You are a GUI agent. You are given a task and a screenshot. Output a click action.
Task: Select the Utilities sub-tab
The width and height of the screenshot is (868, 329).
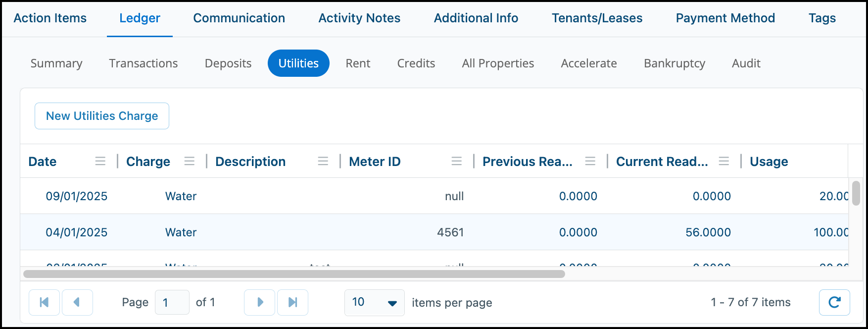(x=298, y=63)
